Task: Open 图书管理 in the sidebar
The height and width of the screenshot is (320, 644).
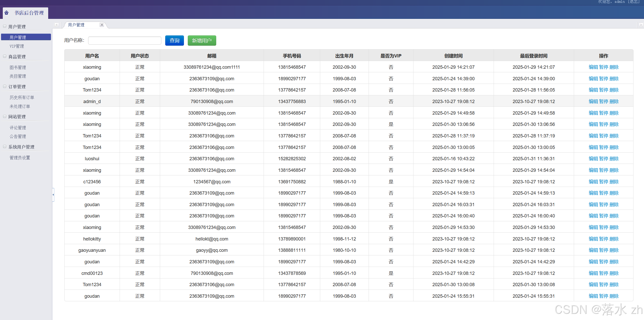Action: point(18,67)
